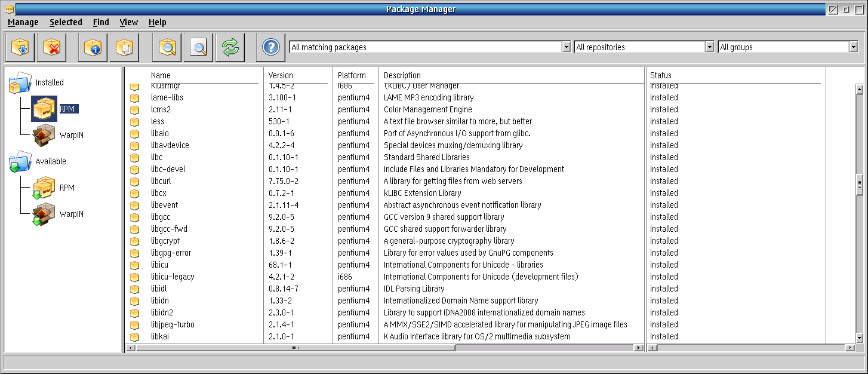
Task: Click the 'kLIBC Extension Library' description
Action: [x=422, y=193]
